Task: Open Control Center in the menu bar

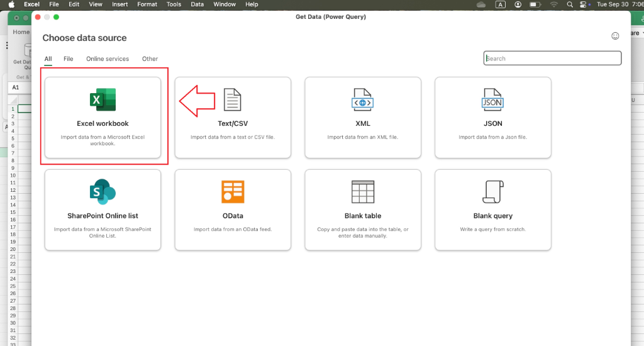Action: pos(583,4)
